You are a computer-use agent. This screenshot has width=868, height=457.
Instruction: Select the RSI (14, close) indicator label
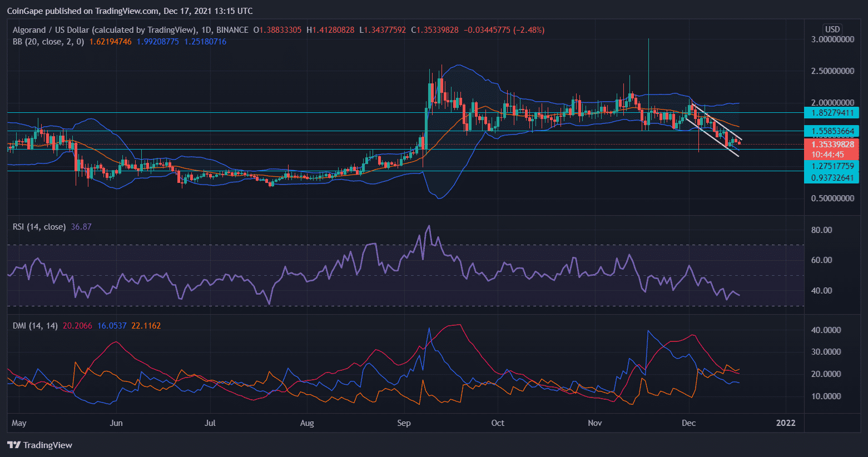click(x=39, y=227)
